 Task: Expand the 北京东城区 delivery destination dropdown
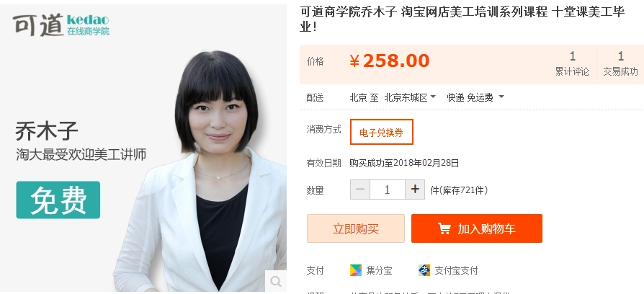pyautogui.click(x=410, y=97)
